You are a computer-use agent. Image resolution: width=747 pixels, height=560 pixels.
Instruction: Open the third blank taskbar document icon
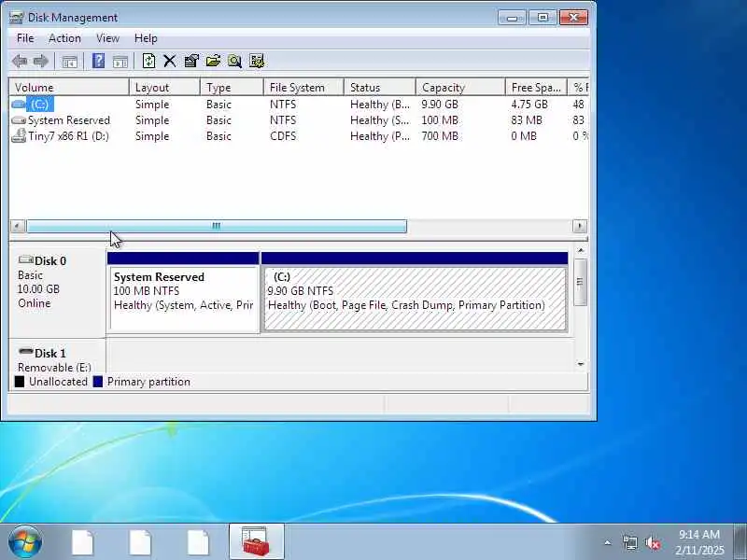point(198,542)
